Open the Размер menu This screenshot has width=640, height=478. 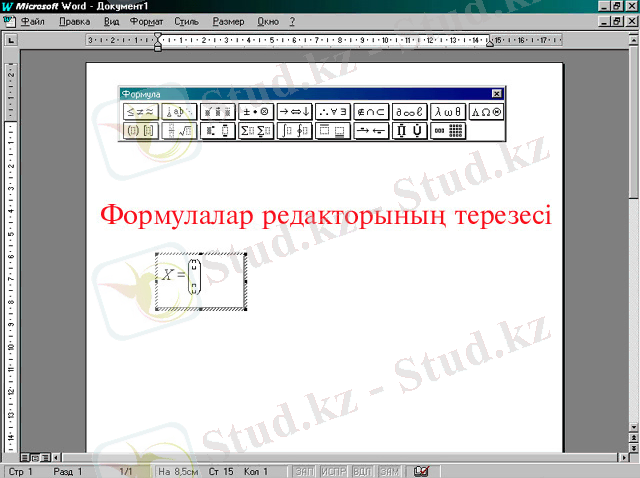click(x=228, y=20)
